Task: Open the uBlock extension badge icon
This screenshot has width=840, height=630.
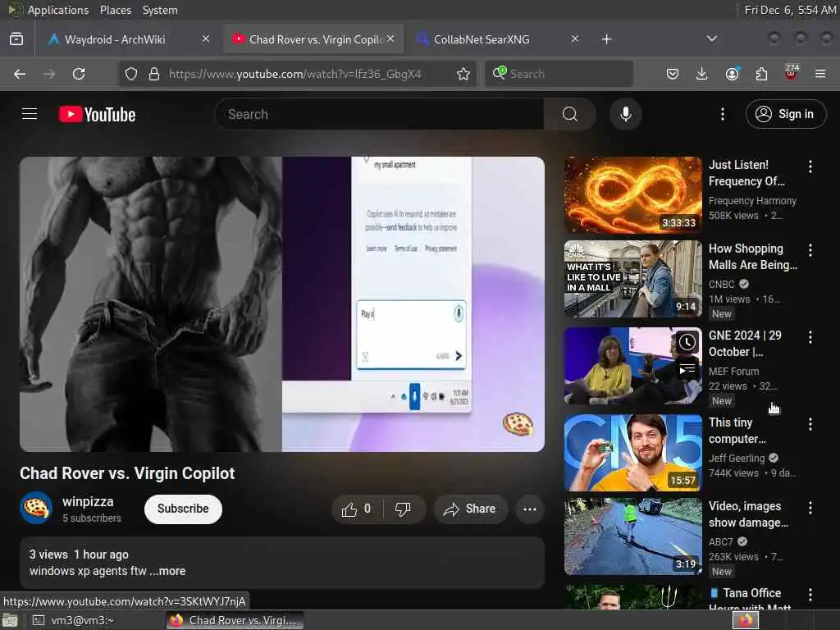Action: tap(791, 73)
